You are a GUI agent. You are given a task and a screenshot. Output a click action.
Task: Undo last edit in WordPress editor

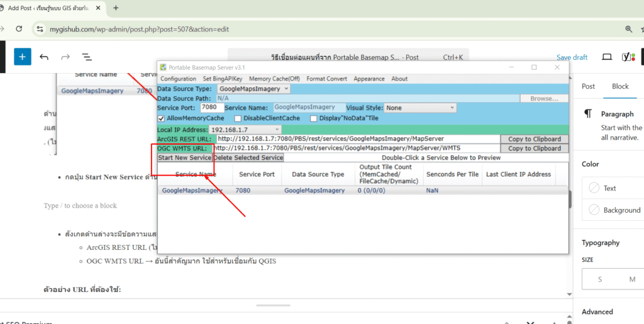click(44, 57)
